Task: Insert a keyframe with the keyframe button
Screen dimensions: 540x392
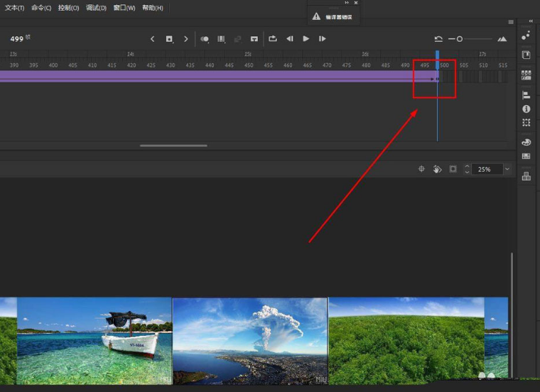Action: 169,39
